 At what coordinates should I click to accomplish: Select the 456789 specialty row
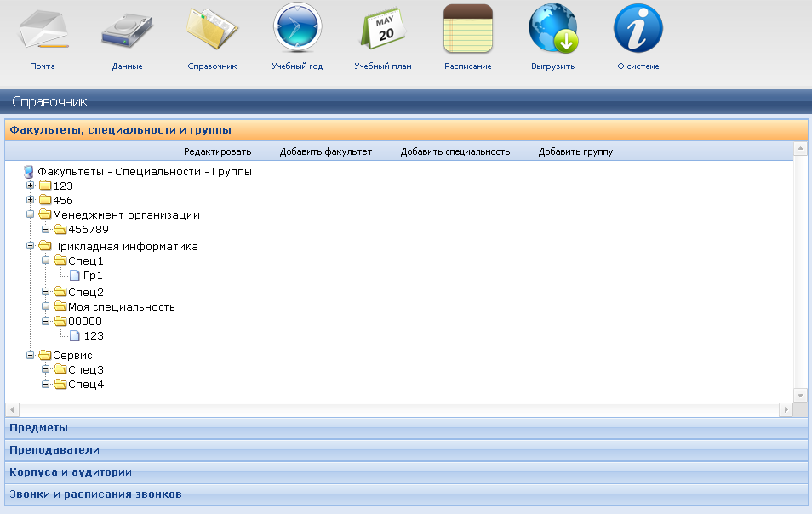pos(89,229)
